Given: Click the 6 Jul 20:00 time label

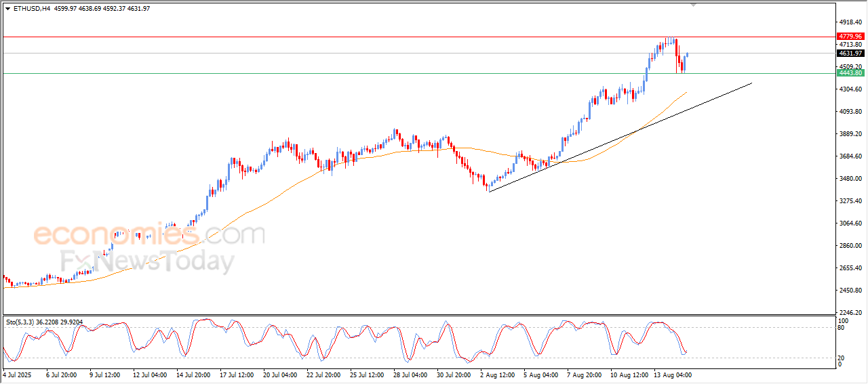Looking at the screenshot, I should tap(62, 375).
